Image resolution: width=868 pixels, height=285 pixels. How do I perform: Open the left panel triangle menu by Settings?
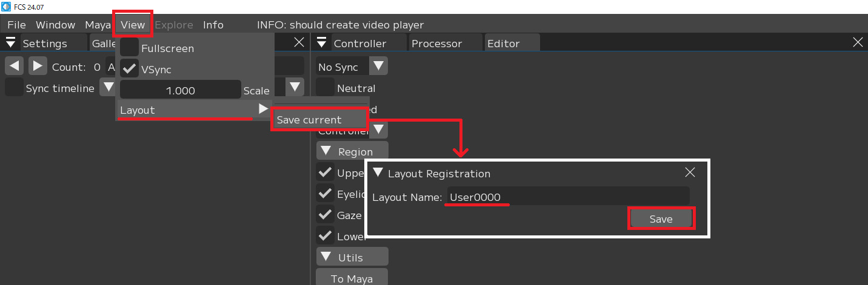10,43
